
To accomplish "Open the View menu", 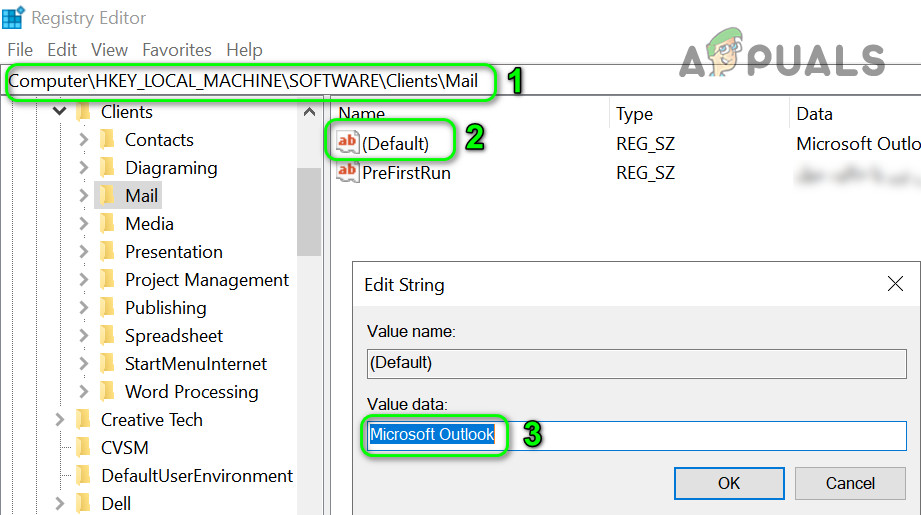I will (x=109, y=50).
